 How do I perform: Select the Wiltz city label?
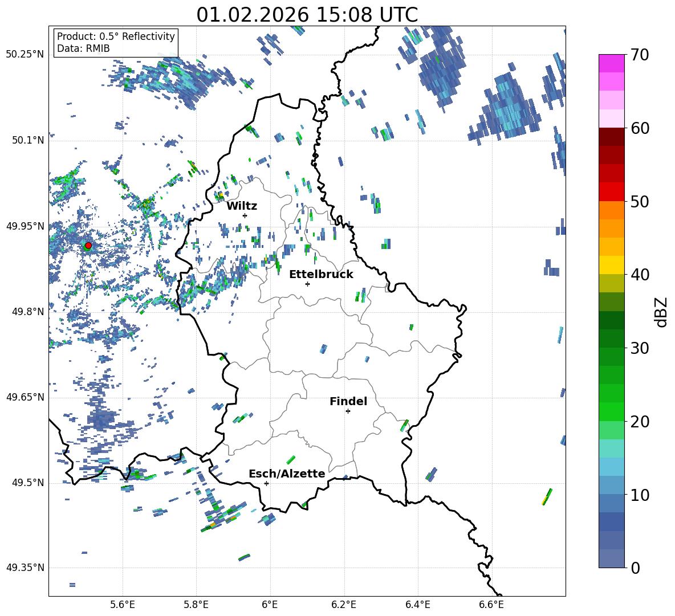pyautogui.click(x=242, y=206)
